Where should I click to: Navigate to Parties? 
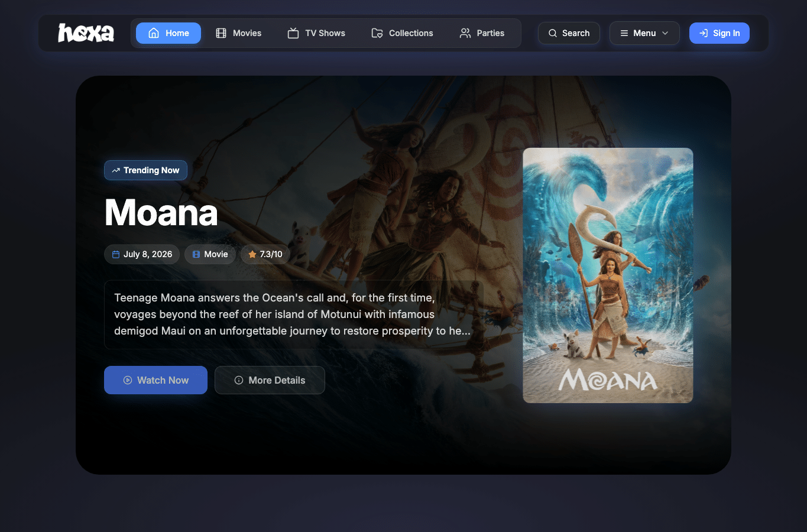[482, 33]
